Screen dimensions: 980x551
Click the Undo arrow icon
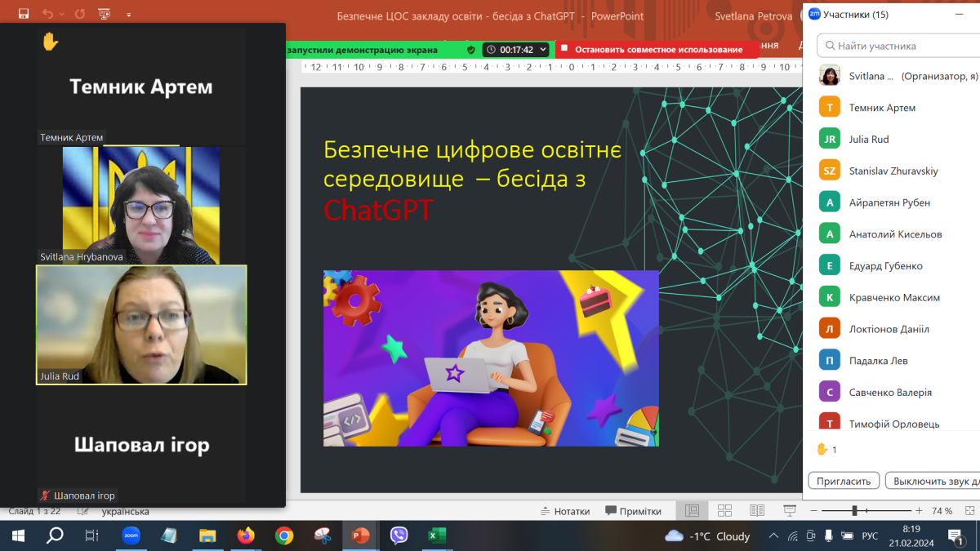pos(47,14)
